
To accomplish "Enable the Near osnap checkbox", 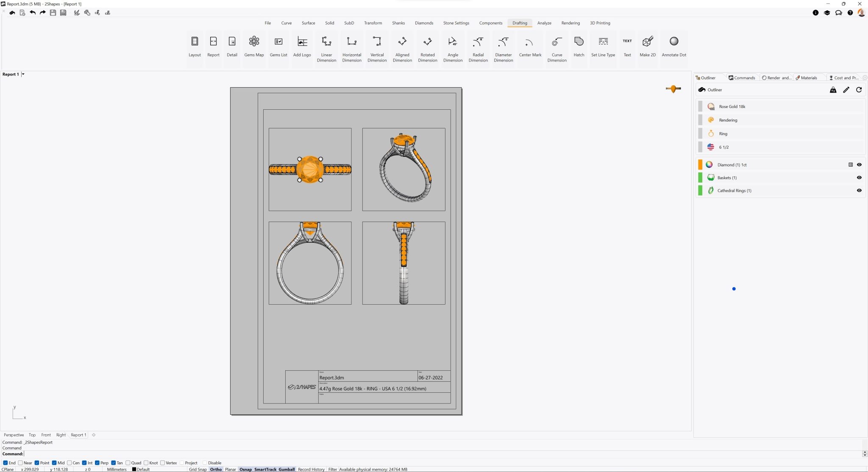I will coord(20,463).
